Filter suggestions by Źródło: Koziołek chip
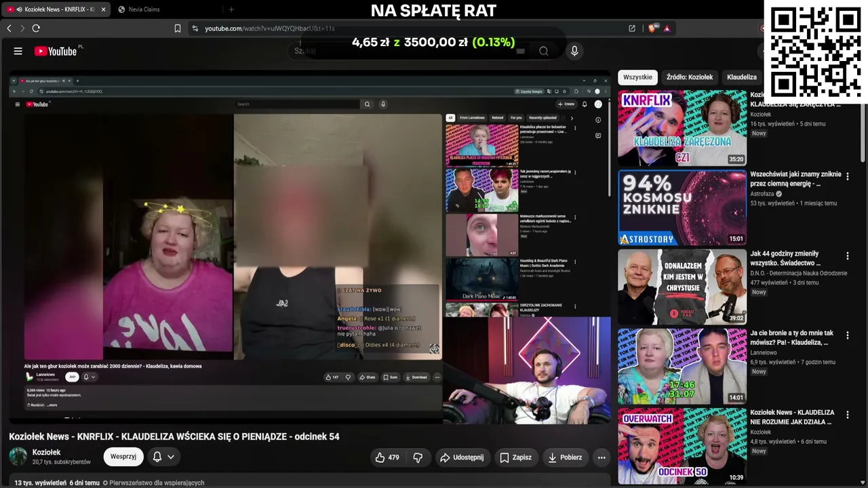Screen dimensions: 868x488 690,77
